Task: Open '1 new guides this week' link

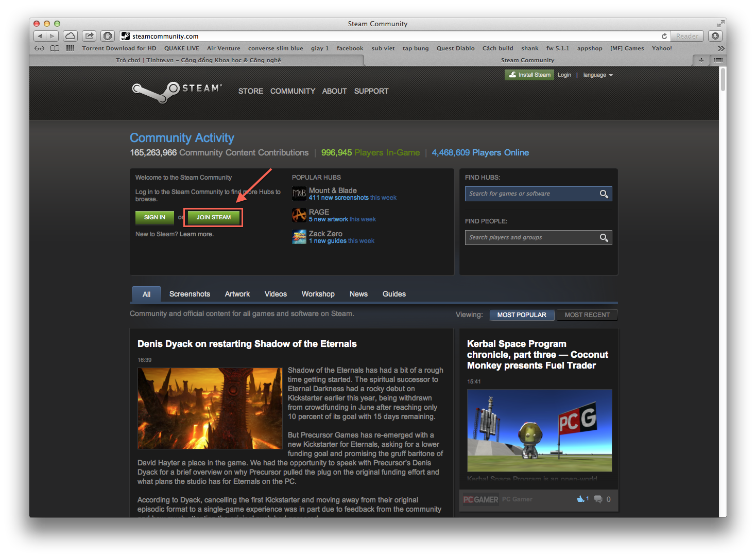Action: coord(341,241)
